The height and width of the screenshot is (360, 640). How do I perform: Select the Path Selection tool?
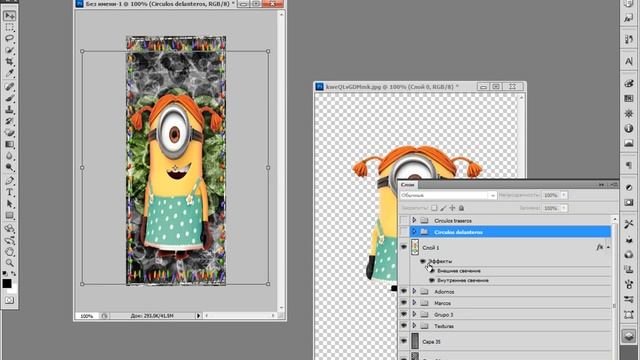pyautogui.click(x=9, y=204)
